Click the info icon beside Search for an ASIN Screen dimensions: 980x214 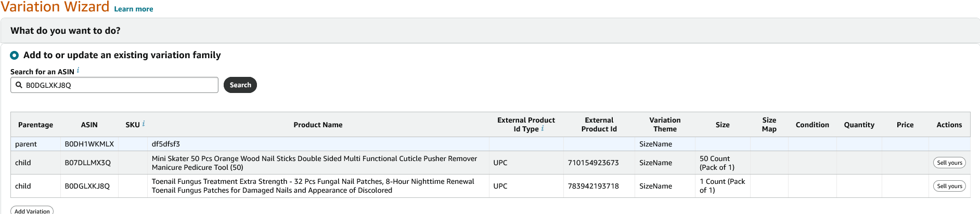(78, 71)
